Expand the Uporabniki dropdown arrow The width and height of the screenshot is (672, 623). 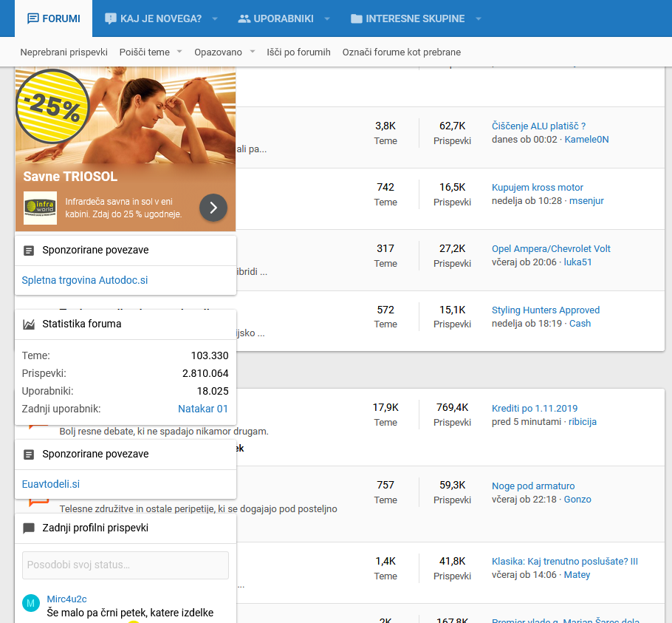pos(327,19)
